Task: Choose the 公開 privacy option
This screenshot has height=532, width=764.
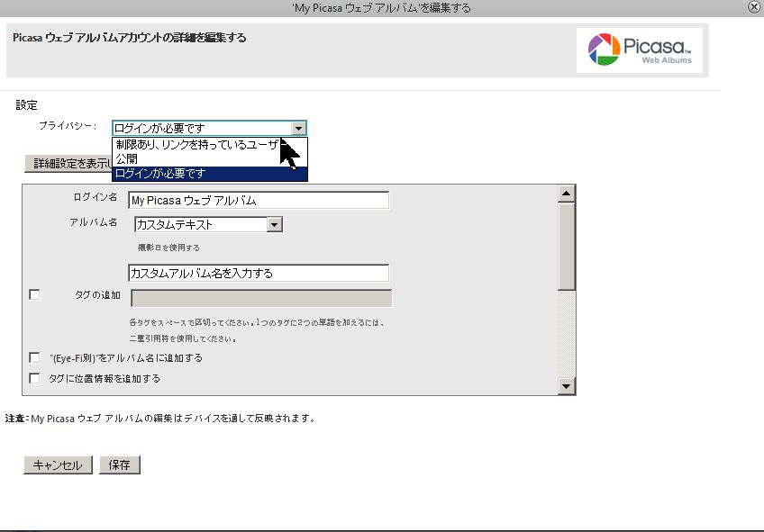Action: pyautogui.click(x=210, y=159)
